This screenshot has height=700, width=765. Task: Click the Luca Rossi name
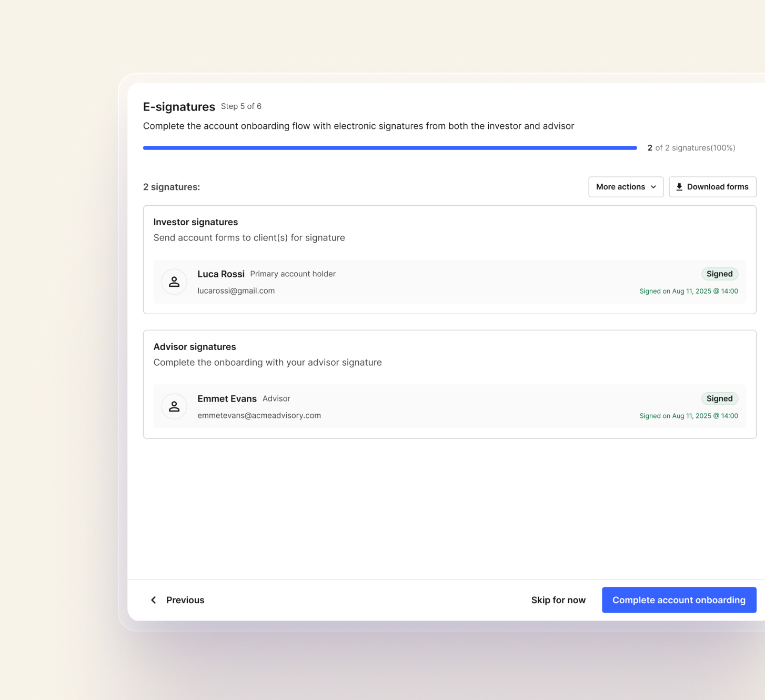(221, 274)
